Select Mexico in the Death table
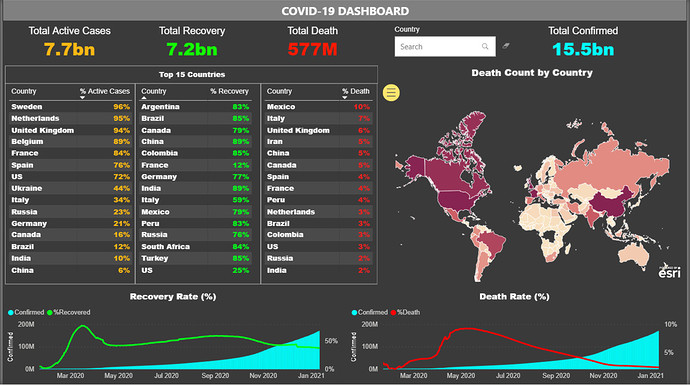The image size is (690, 385). coord(281,106)
